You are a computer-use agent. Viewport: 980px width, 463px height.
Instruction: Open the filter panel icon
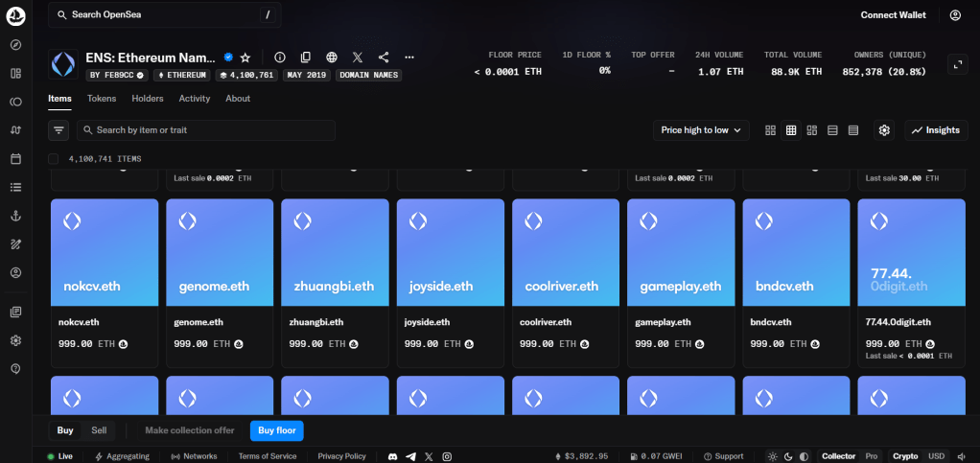[59, 130]
